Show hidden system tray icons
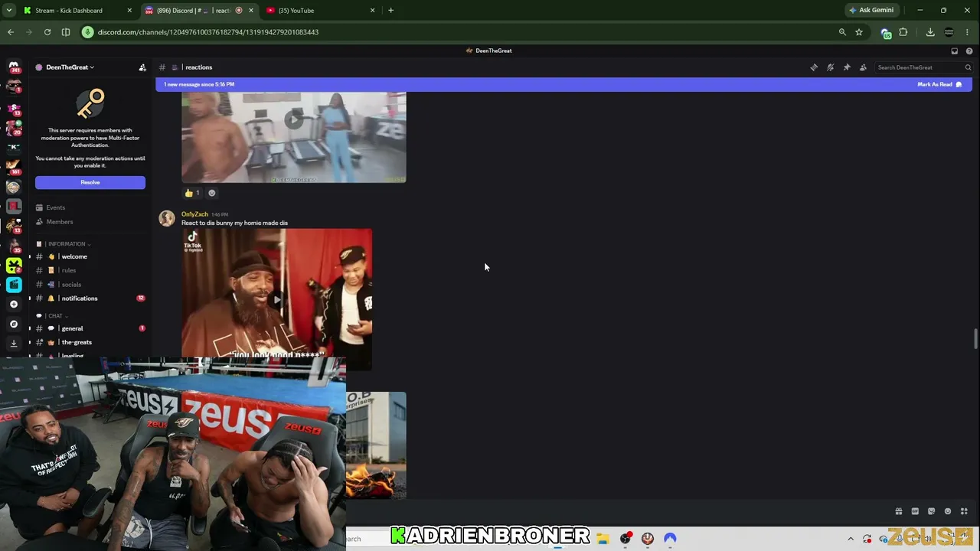 pos(851,539)
